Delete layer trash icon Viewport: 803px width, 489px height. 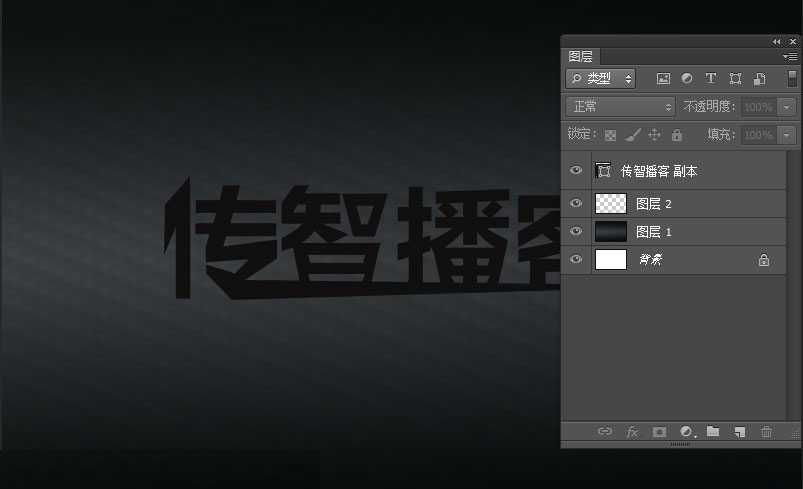point(766,432)
